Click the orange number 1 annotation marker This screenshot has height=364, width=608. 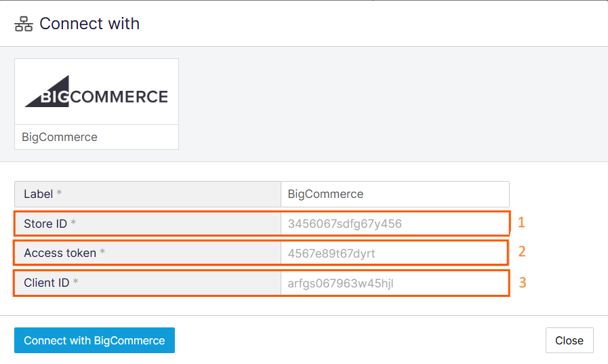pos(521,222)
